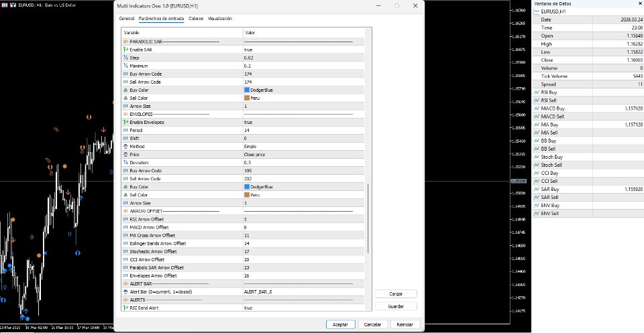Open the Alert Bar dropdown showing ALERT_BAR_0
644x333 pixels.
(303, 291)
